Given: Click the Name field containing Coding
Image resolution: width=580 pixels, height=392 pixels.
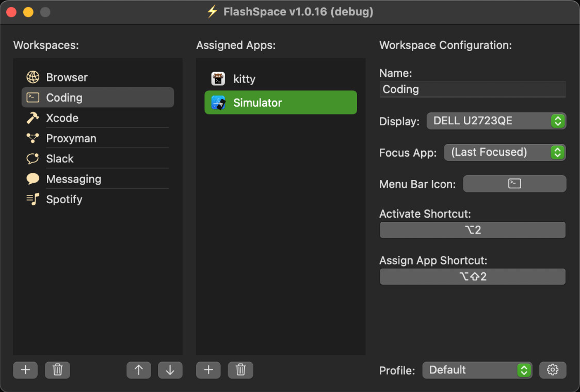Looking at the screenshot, I should (472, 89).
